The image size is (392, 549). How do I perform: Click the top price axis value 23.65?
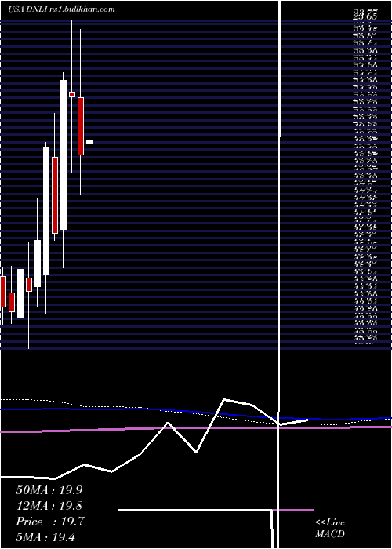click(367, 16)
